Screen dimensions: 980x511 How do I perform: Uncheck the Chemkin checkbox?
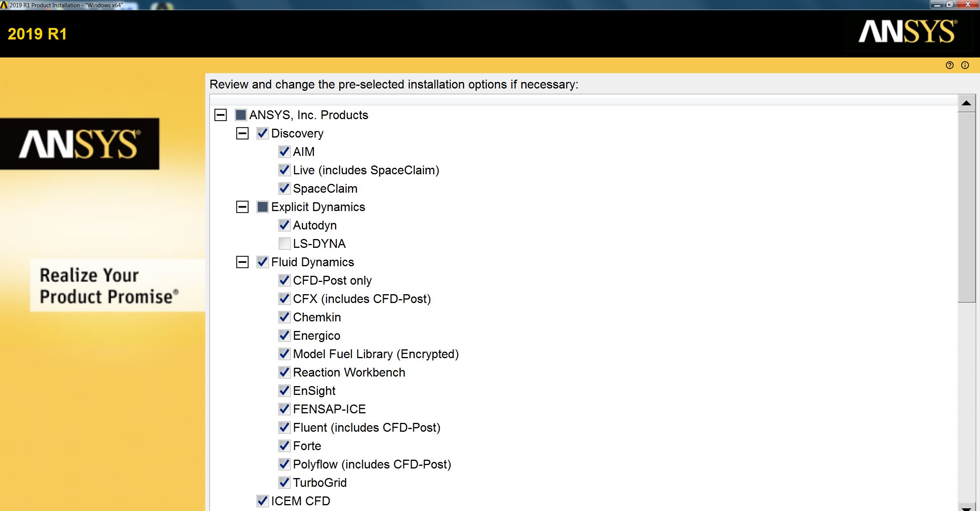click(284, 317)
